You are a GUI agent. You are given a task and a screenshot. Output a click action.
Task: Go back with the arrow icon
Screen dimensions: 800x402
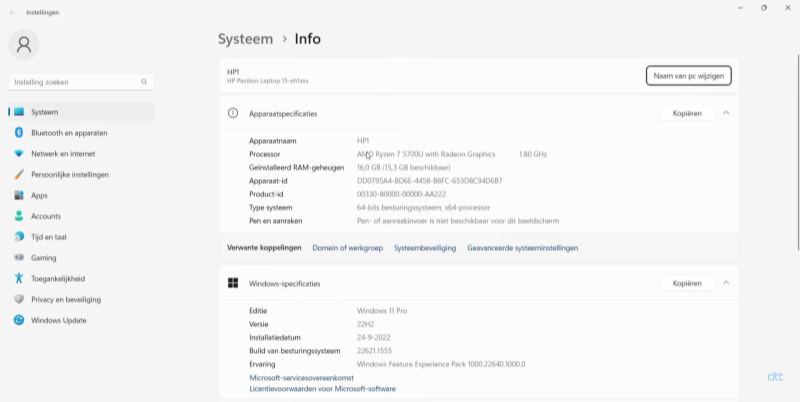(12, 12)
